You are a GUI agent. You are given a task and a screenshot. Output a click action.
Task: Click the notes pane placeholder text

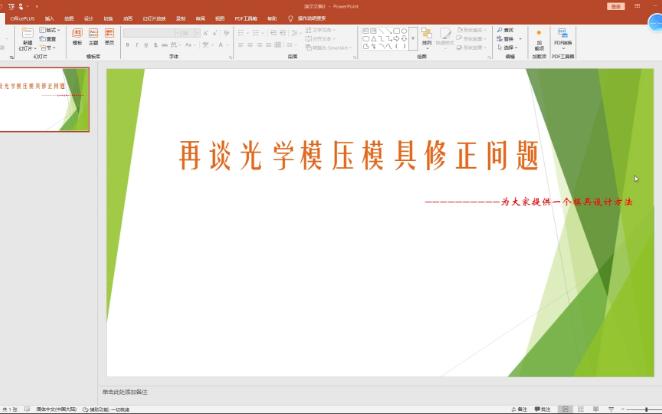(125, 392)
